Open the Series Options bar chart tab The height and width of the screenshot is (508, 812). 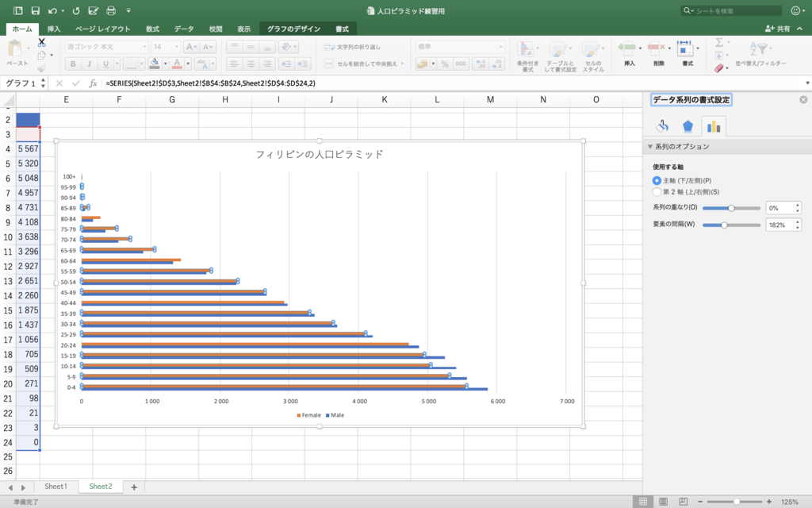click(714, 126)
